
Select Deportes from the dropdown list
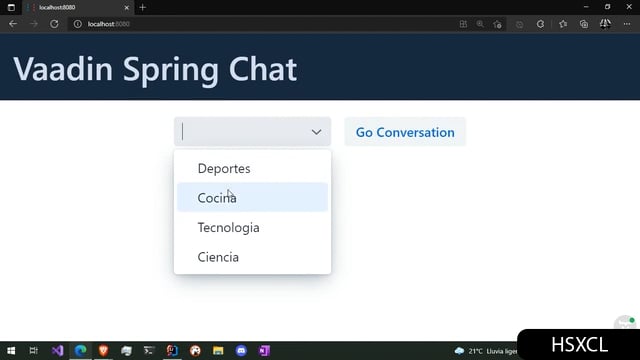[252, 168]
